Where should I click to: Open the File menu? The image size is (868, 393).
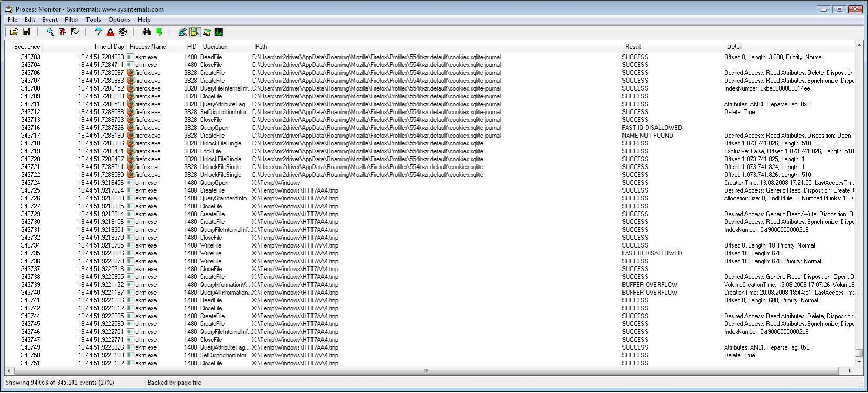13,20
